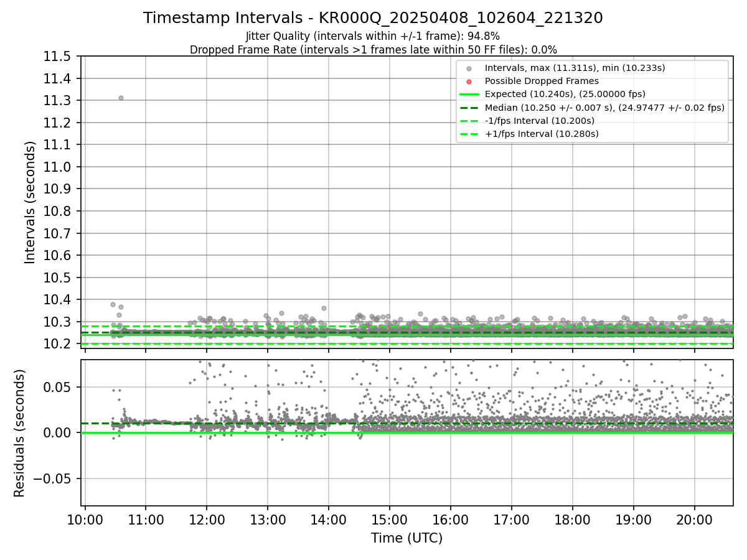Click the time tick label "13:00"
The height and width of the screenshot is (560, 747).
268,520
